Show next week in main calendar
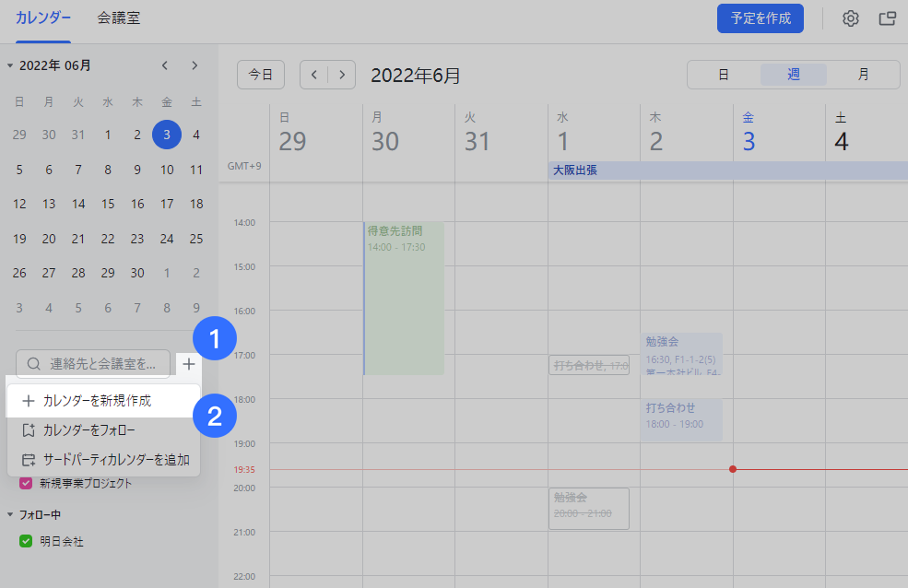Image resolution: width=908 pixels, height=588 pixels. click(342, 75)
